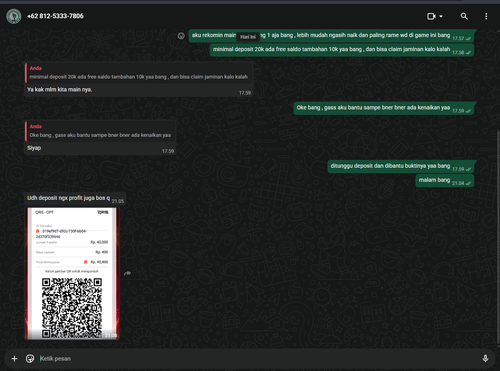Open the three-dot chat menu
This screenshot has height=371, width=500.
click(486, 16)
